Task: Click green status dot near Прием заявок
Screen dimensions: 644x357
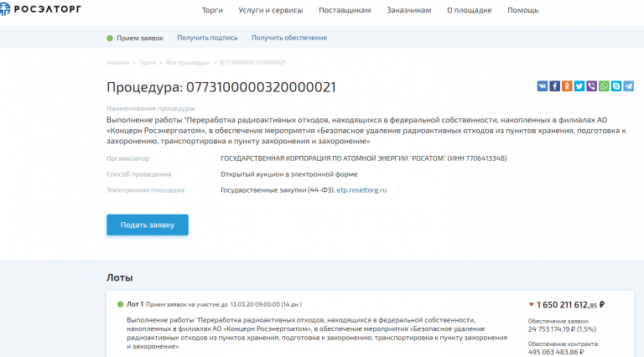Action: (x=110, y=39)
